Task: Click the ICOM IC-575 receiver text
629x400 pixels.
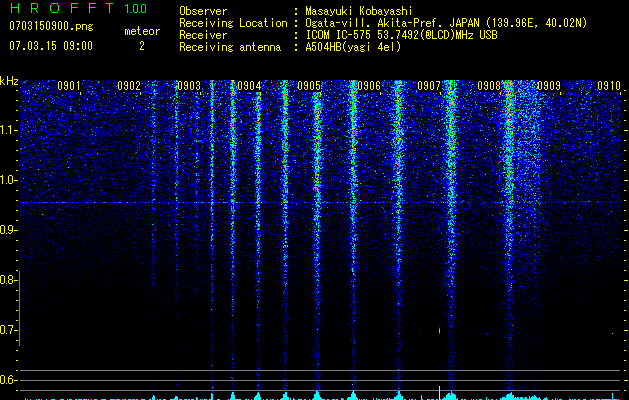Action: tap(401, 35)
